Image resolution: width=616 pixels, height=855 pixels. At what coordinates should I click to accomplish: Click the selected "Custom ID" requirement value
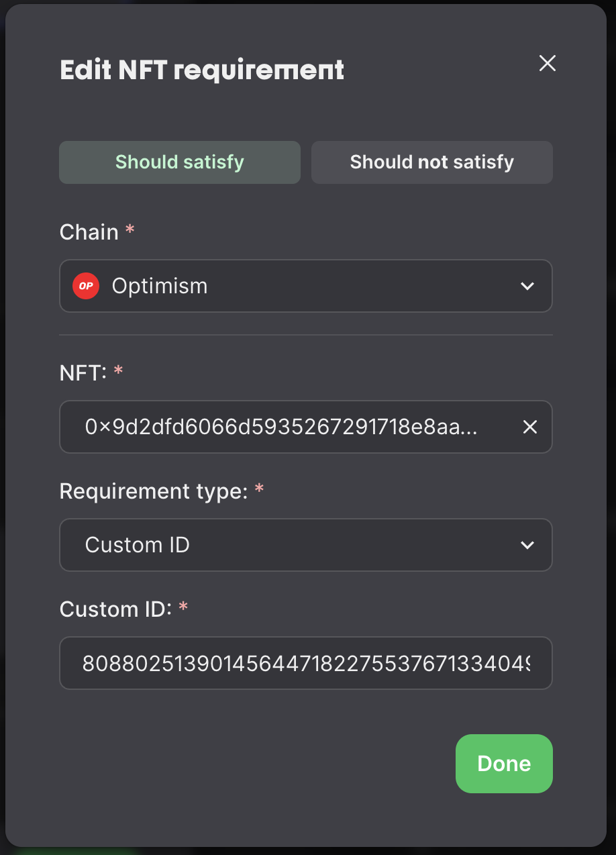[138, 545]
